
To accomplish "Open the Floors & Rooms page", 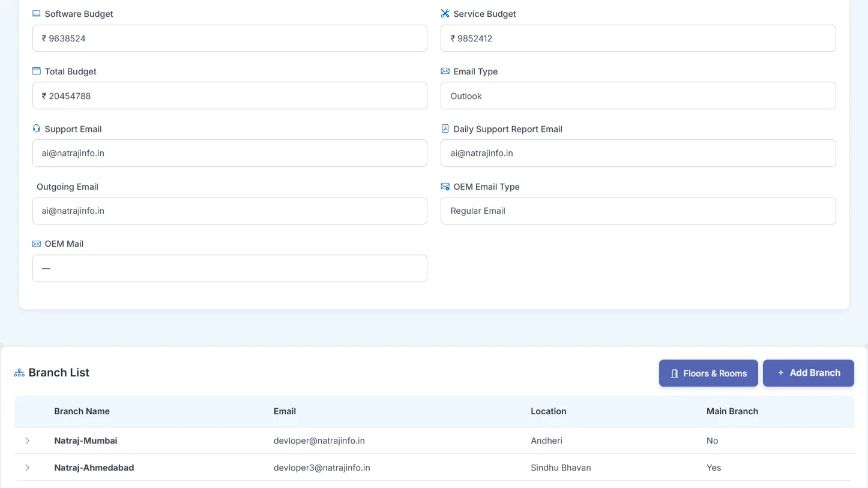I will click(708, 373).
